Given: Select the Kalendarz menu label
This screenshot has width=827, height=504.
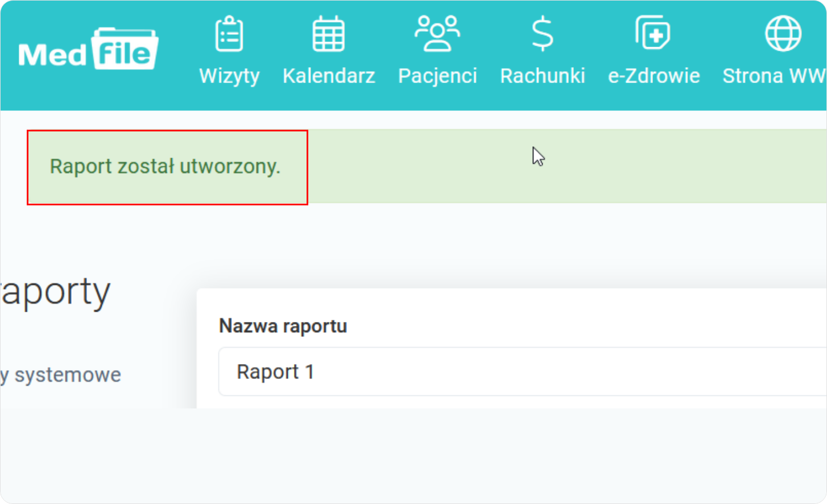Looking at the screenshot, I should pos(329,76).
